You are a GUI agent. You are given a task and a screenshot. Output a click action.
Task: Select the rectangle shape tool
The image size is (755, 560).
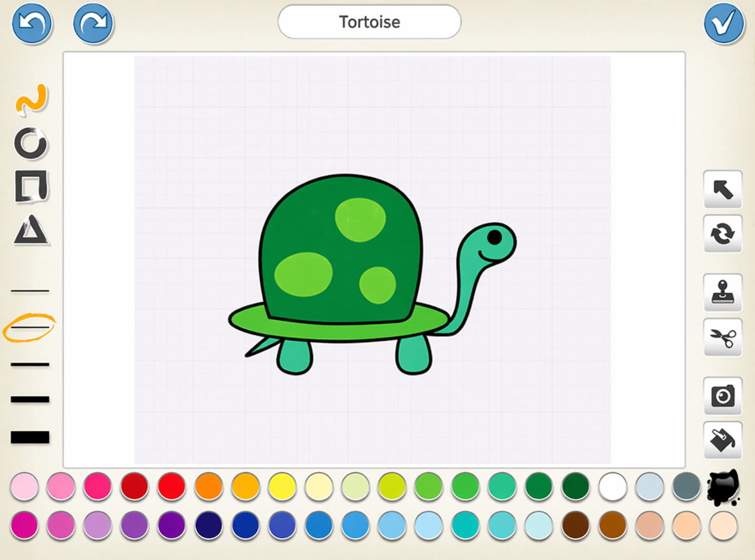[x=31, y=186]
